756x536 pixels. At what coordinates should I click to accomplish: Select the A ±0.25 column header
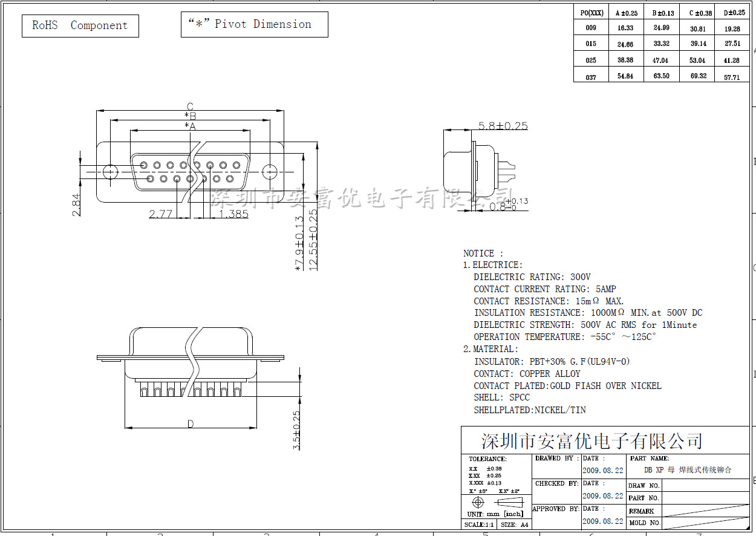pyautogui.click(x=627, y=13)
